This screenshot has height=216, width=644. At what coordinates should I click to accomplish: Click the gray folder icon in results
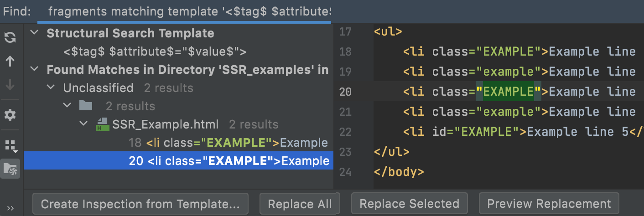pos(85,106)
